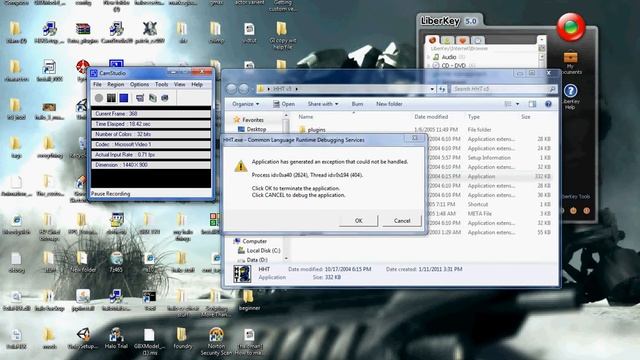Click the Explorer back arrow button
The height and width of the screenshot is (360, 640).
tap(231, 89)
